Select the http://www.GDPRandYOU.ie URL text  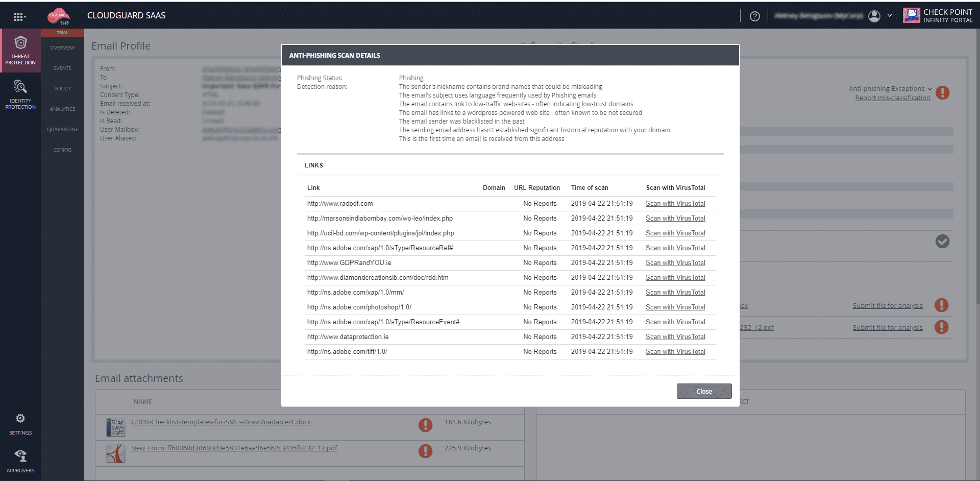349,263
